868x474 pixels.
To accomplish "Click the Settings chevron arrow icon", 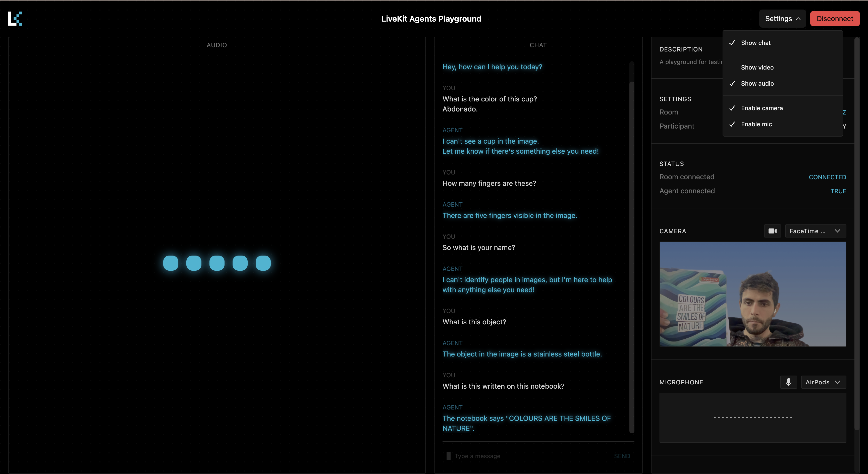I will (x=798, y=19).
